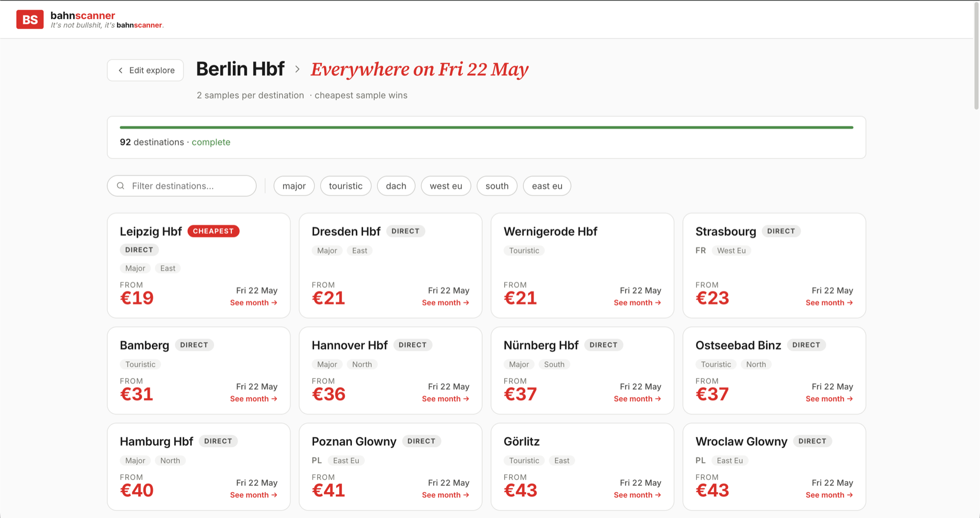Image resolution: width=980 pixels, height=518 pixels.
Task: Click the East Eu tag on Poznan Glowny
Action: 346,461
